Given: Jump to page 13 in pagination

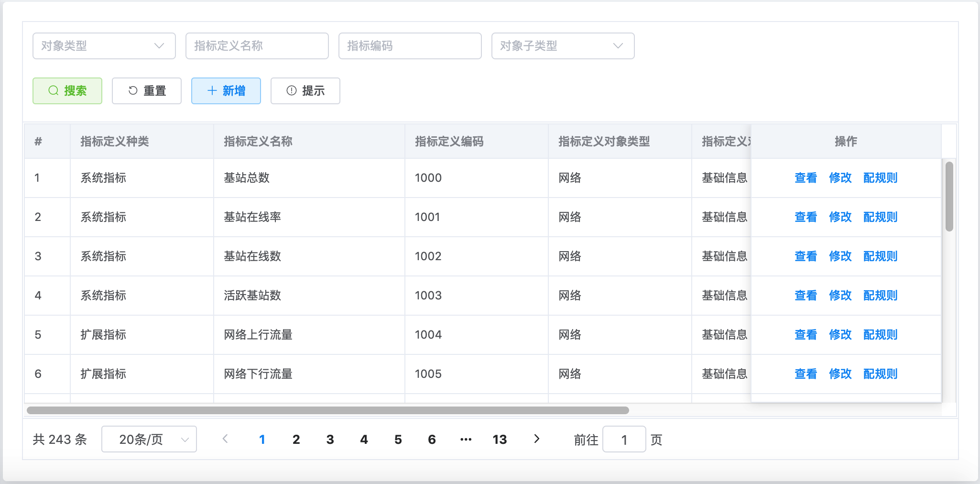Looking at the screenshot, I should click(x=500, y=440).
